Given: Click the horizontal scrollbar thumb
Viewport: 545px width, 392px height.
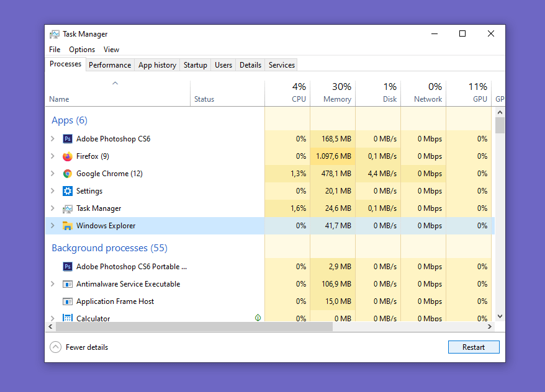Looking at the screenshot, I should pyautogui.click(x=194, y=327).
